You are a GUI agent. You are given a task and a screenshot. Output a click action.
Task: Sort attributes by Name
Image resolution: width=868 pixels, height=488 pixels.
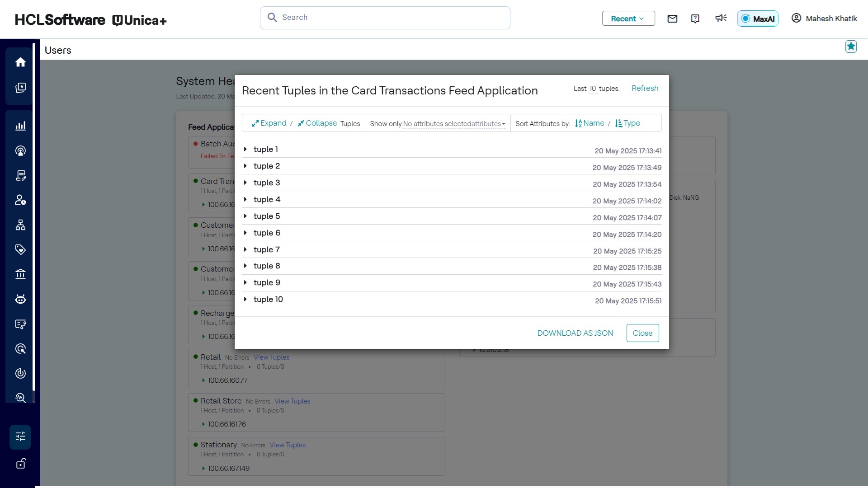coord(590,123)
